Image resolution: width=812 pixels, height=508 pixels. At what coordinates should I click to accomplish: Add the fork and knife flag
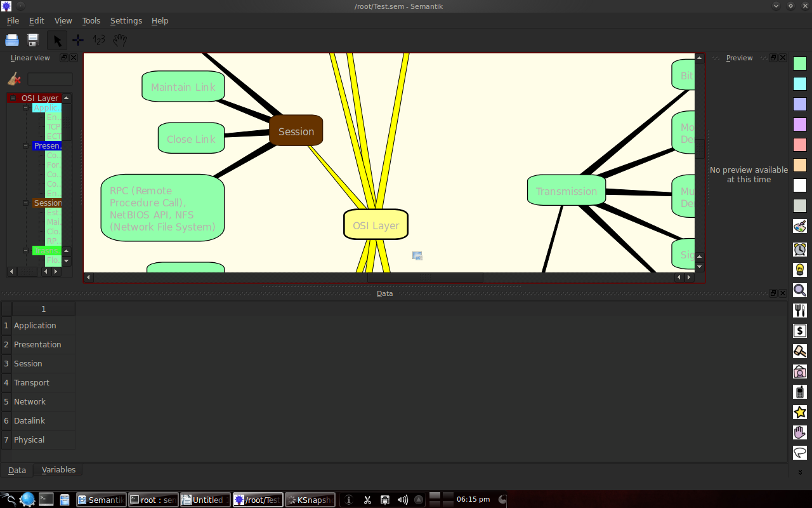pyautogui.click(x=800, y=311)
